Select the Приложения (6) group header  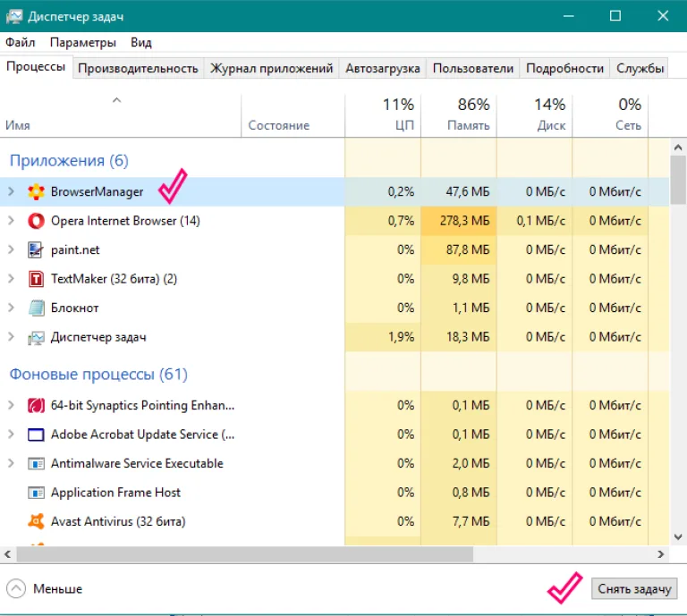click(69, 161)
